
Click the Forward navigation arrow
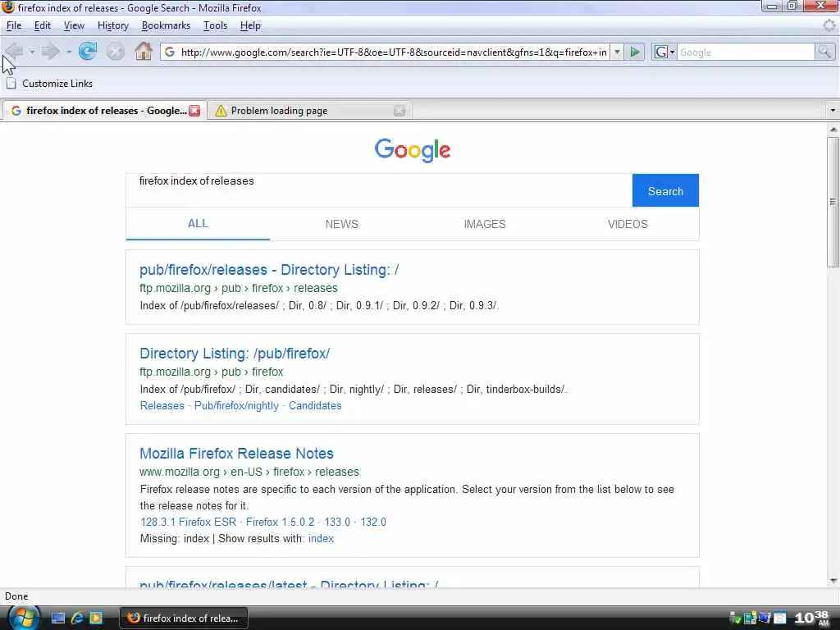(x=50, y=52)
